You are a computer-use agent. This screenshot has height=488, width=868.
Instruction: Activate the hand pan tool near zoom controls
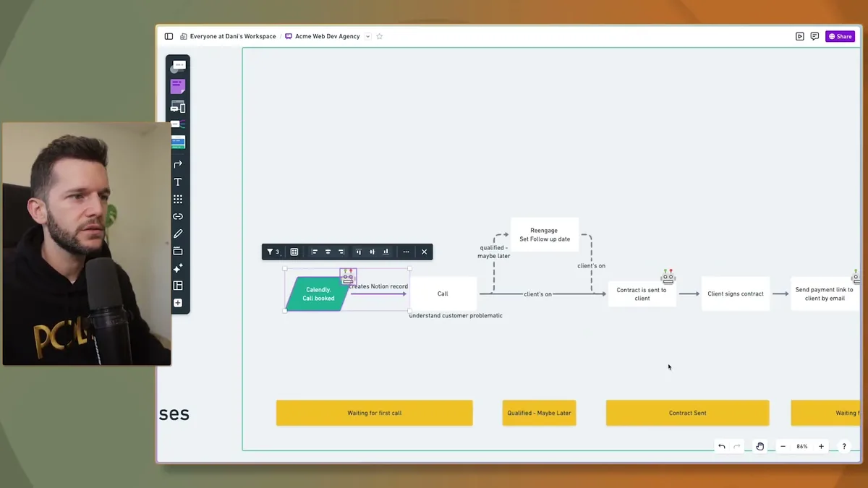tap(759, 446)
